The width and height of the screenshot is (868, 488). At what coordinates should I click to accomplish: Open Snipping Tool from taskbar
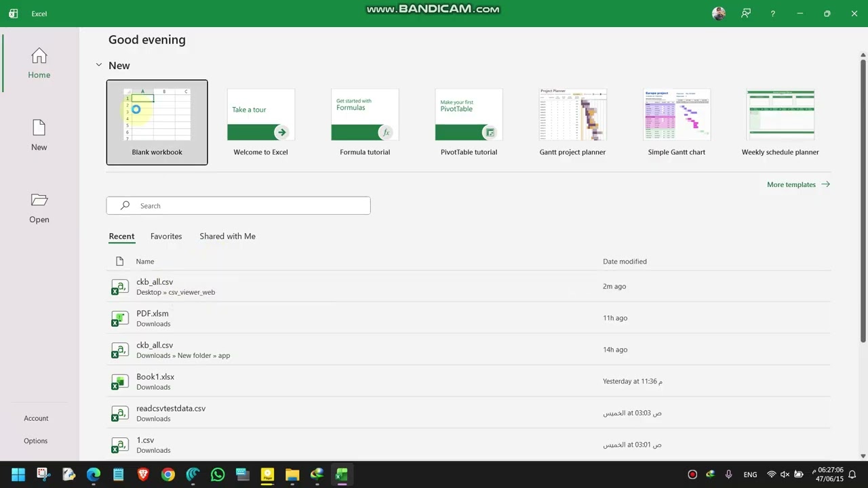point(43,474)
